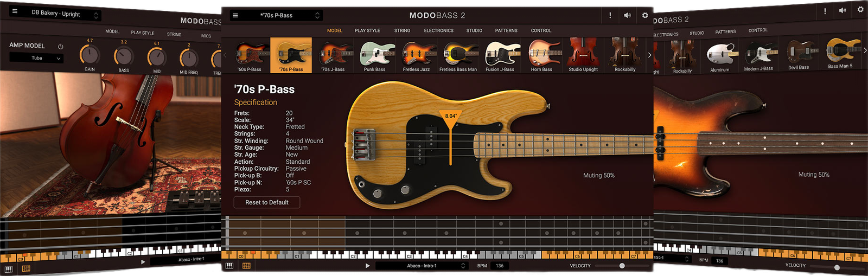Click the alert exclamation icon in center window
The height and width of the screenshot is (276, 868).
click(x=610, y=15)
